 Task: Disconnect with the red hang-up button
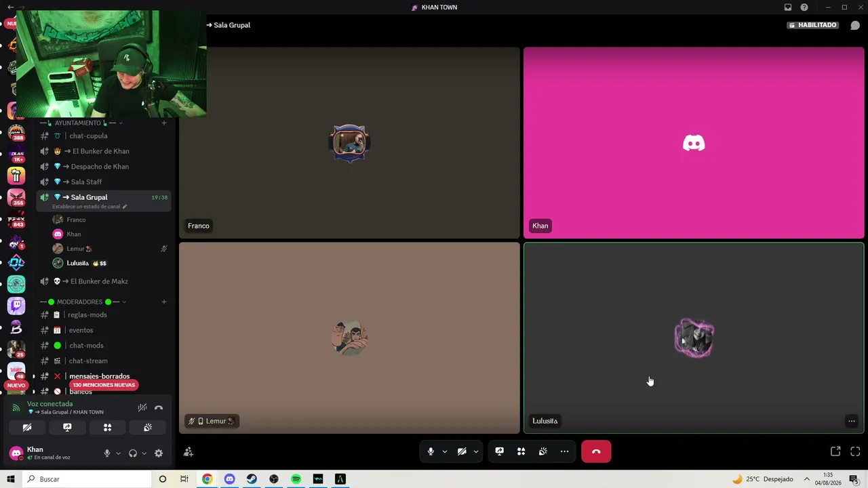[x=596, y=451]
